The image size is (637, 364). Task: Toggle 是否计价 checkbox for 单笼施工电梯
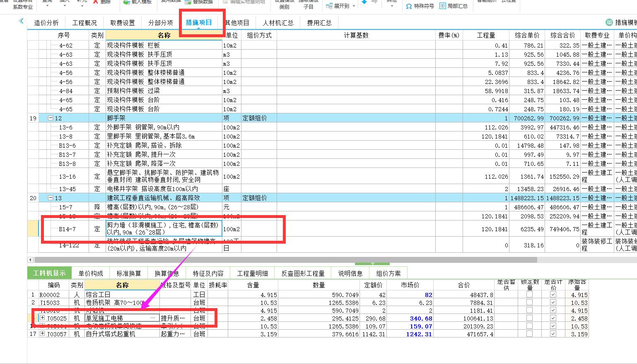click(x=553, y=318)
